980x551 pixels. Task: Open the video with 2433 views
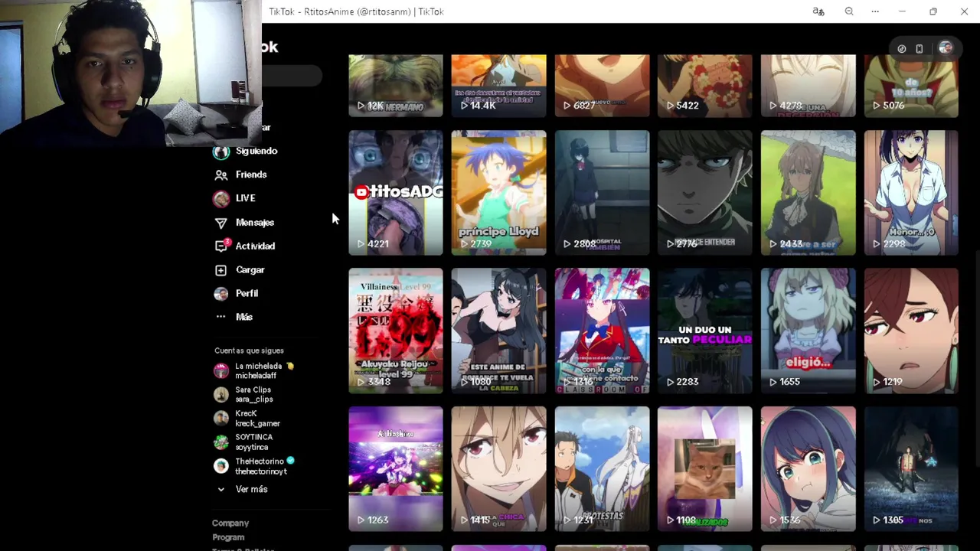click(x=808, y=193)
